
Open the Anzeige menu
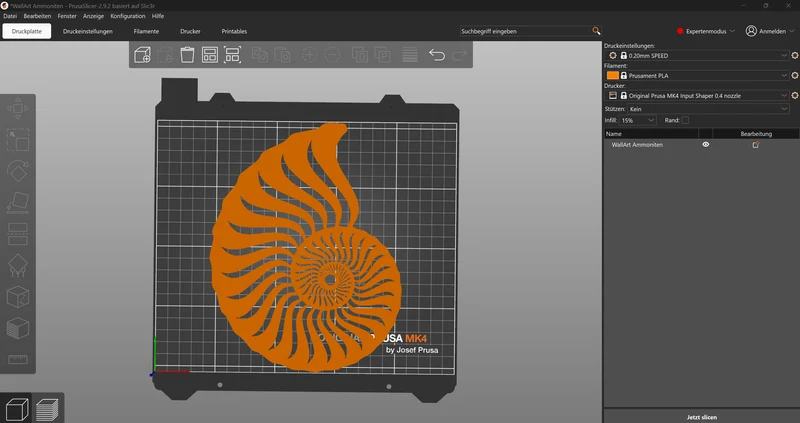[x=93, y=16]
